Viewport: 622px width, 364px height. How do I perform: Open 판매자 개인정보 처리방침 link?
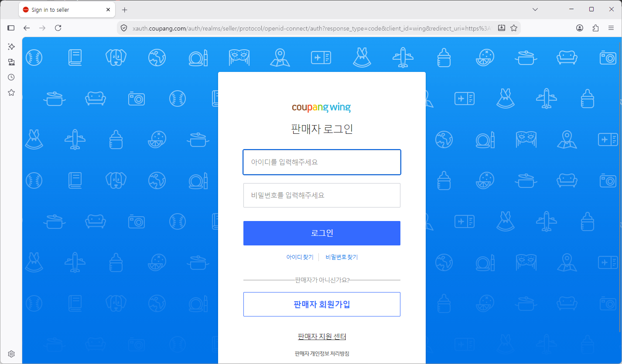(x=322, y=354)
